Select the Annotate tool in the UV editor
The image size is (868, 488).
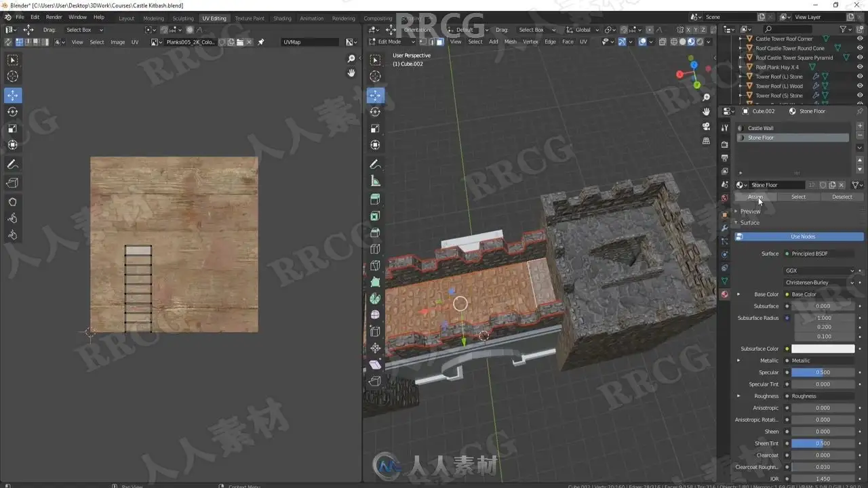12,164
